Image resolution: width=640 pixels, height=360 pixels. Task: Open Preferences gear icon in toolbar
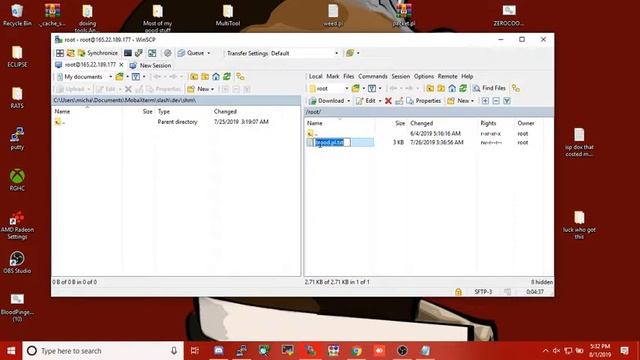(168, 53)
